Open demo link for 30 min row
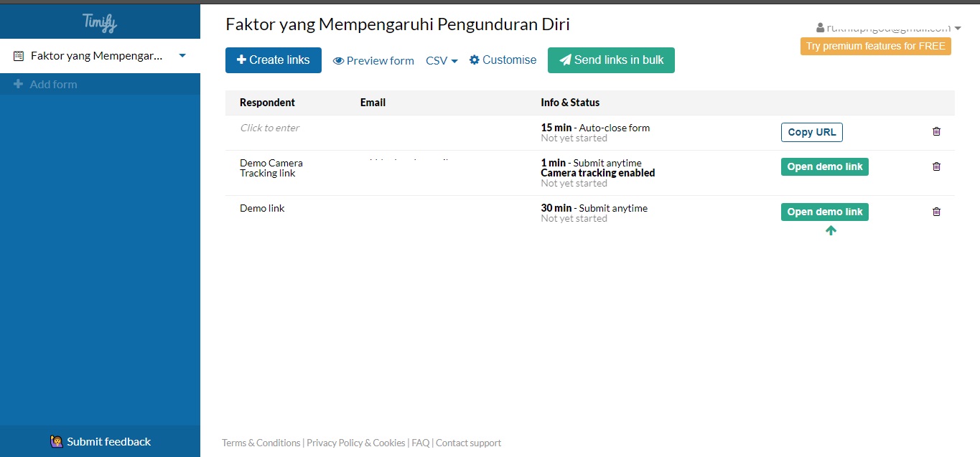This screenshot has height=457, width=980. [825, 212]
